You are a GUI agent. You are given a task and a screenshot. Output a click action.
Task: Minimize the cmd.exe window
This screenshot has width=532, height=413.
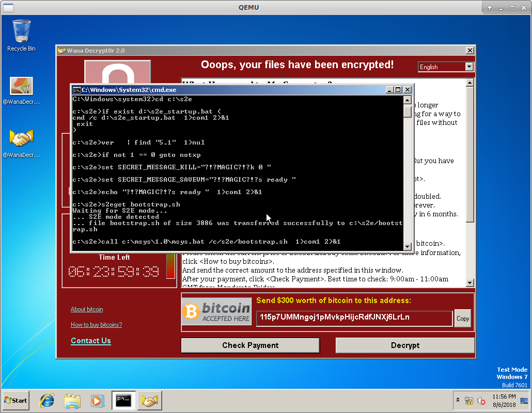pos(389,89)
